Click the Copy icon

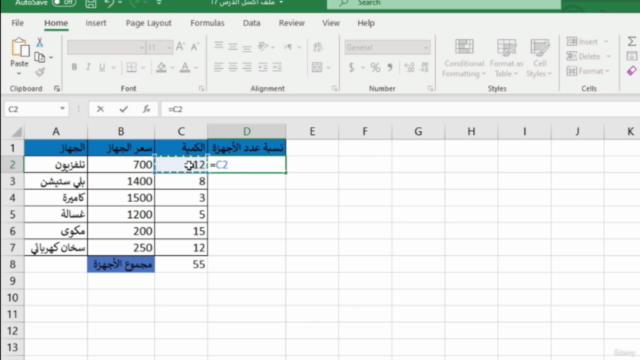click(40, 57)
